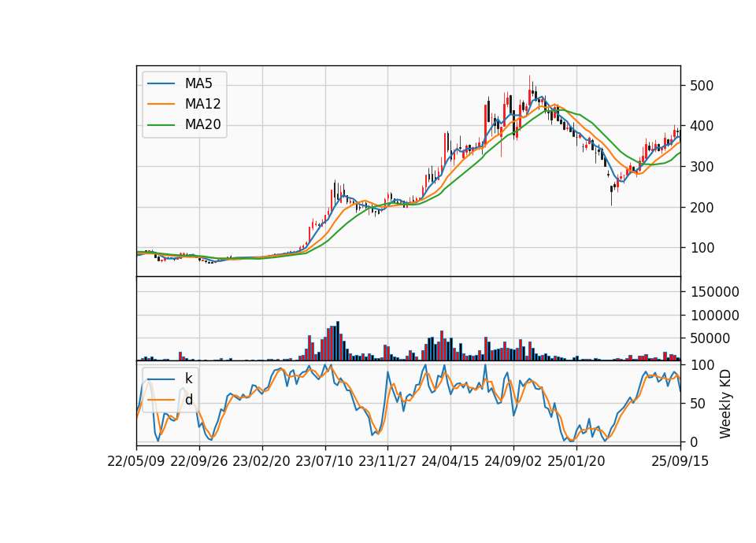The height and width of the screenshot is (543, 756).
Task: Click the 25/09/15 date tick label
Action: click(680, 461)
